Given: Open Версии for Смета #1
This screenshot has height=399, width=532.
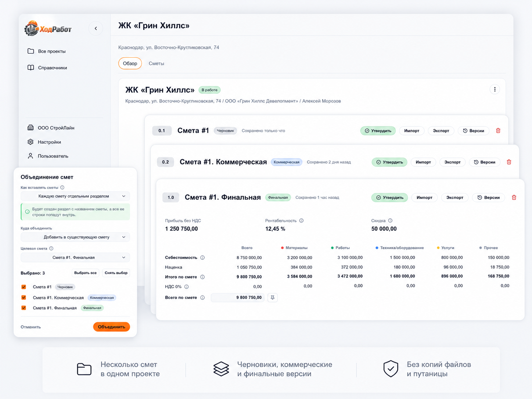Looking at the screenshot, I should click(x=473, y=131).
